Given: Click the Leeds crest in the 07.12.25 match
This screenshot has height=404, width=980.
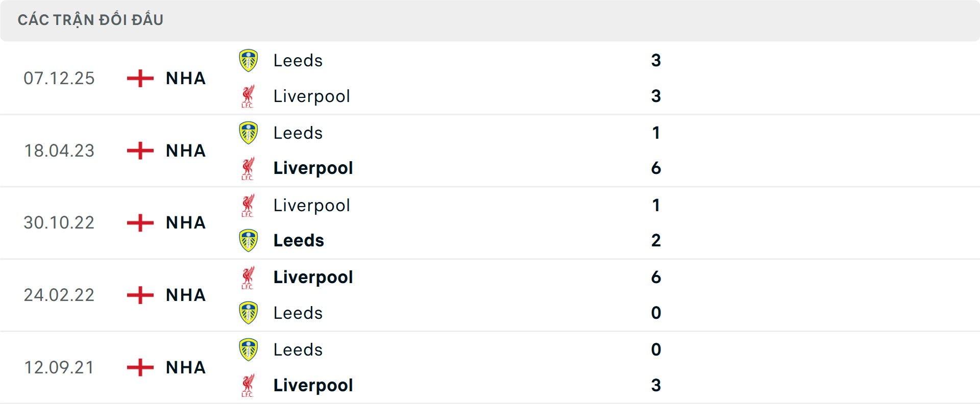Looking at the screenshot, I should click(x=249, y=60).
